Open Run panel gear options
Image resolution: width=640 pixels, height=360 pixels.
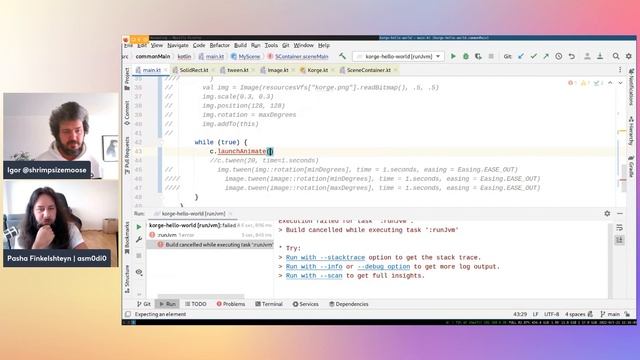click(607, 213)
